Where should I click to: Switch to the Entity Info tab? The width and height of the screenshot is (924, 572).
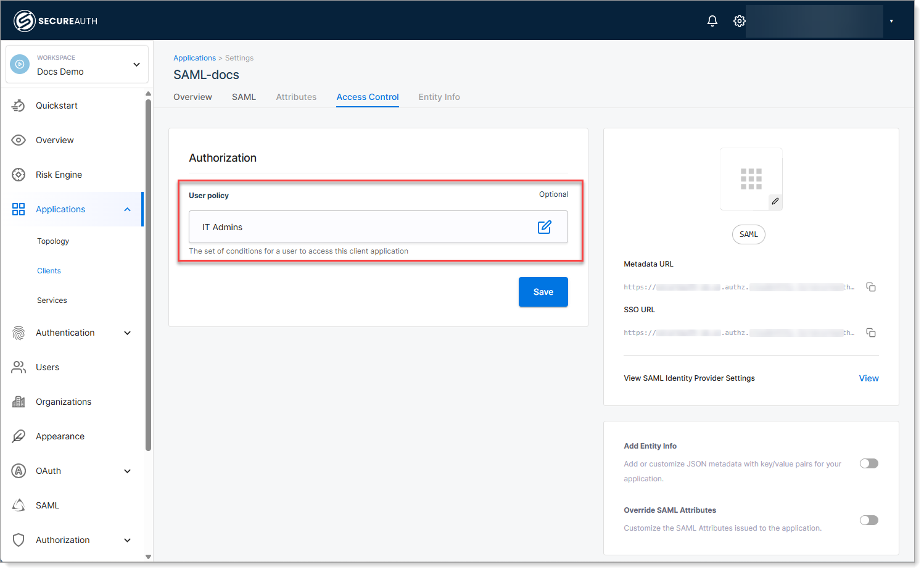439,97
